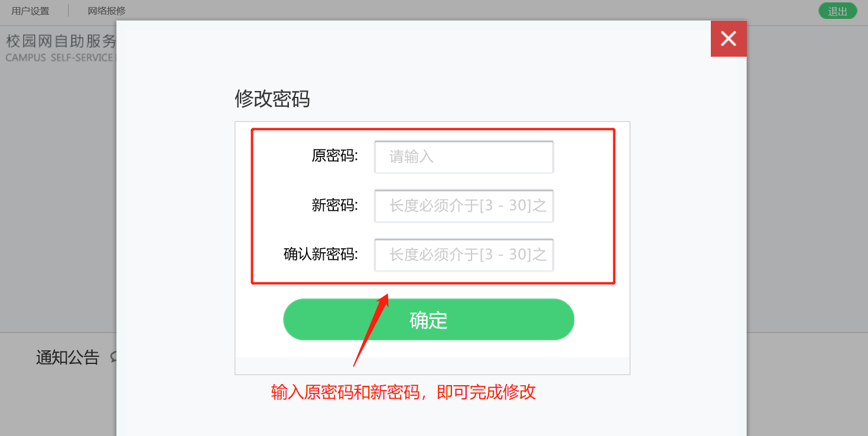868x436 pixels.
Task: Click the gray footer strip below 确定
Action: [x=433, y=366]
